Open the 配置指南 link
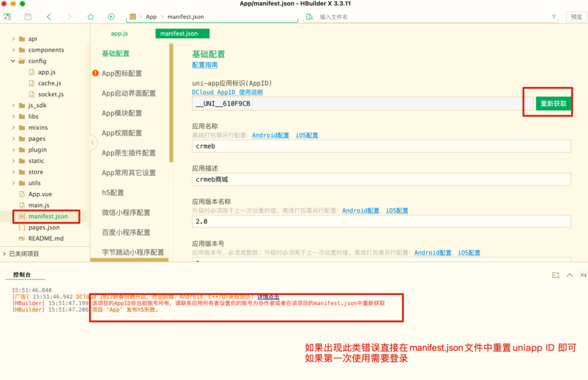588x380 pixels. pyautogui.click(x=205, y=65)
